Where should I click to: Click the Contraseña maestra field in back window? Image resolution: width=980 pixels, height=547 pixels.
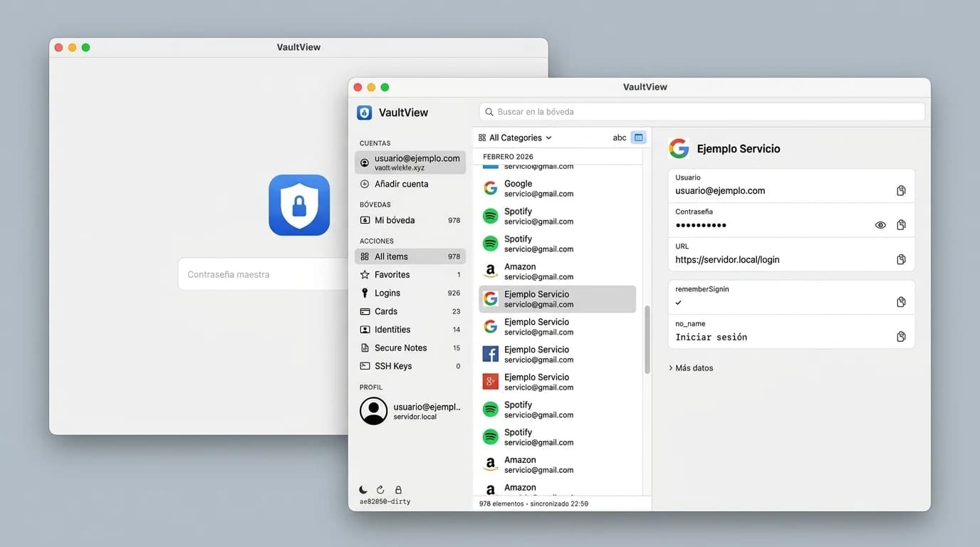(x=264, y=274)
